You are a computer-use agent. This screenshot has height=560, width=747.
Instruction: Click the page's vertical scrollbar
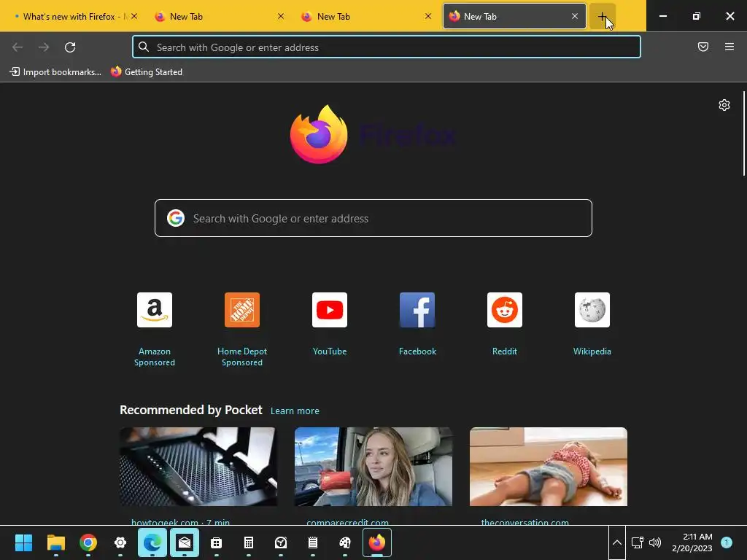pyautogui.click(x=743, y=134)
